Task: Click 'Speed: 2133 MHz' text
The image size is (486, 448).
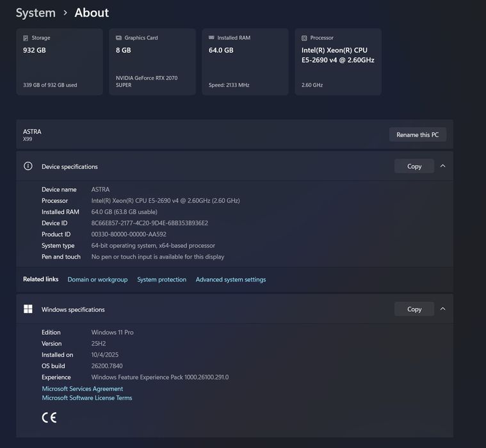Action: coord(229,85)
